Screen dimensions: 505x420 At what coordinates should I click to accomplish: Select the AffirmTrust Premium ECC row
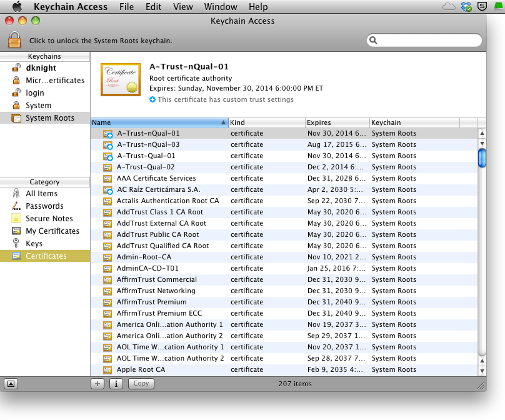click(284, 314)
